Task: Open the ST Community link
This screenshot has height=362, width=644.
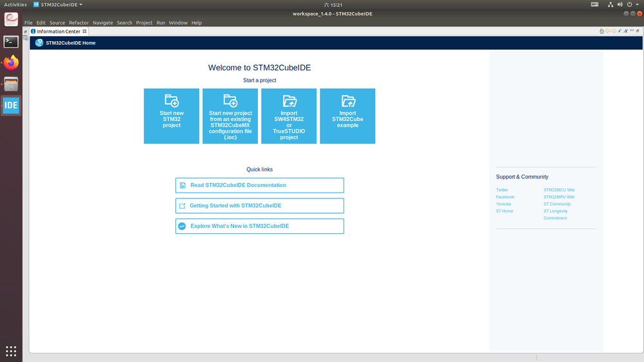Action: (x=557, y=204)
